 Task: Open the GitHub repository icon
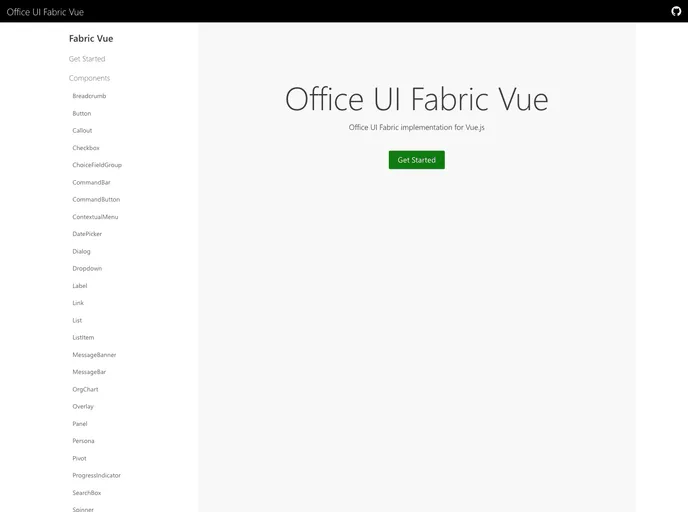coord(676,11)
